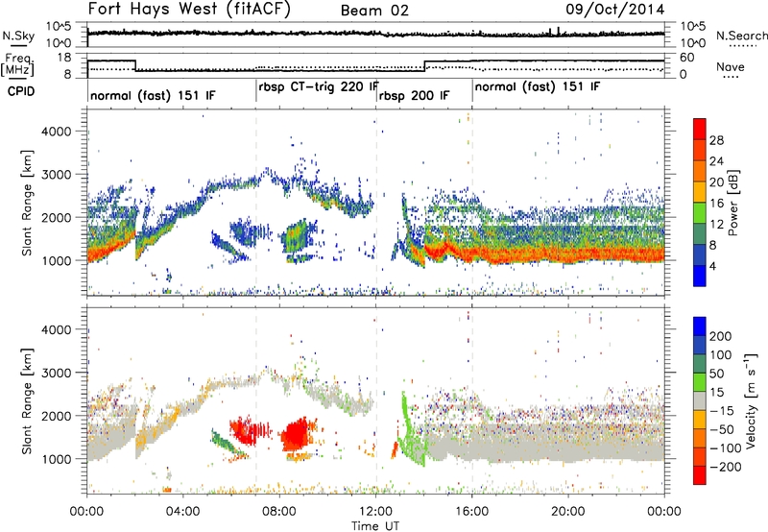Click the 'Slant Range [km]' label of velocity panel
The height and width of the screenshot is (532, 768).
[x=27, y=400]
